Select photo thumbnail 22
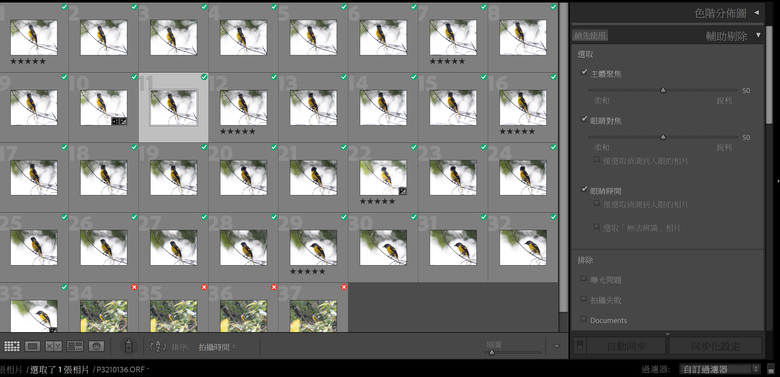This screenshot has height=377, width=780. (383, 178)
